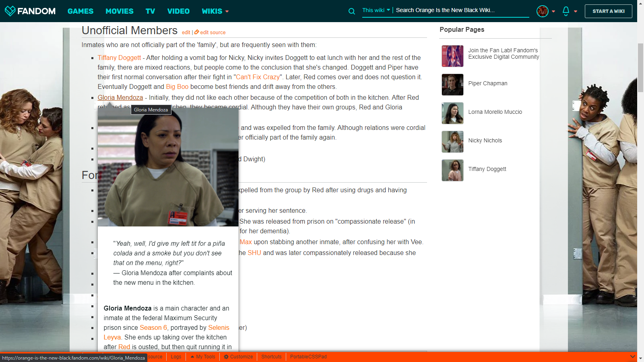644x362 pixels.
Task: Open the Max link
Action: [246, 242]
